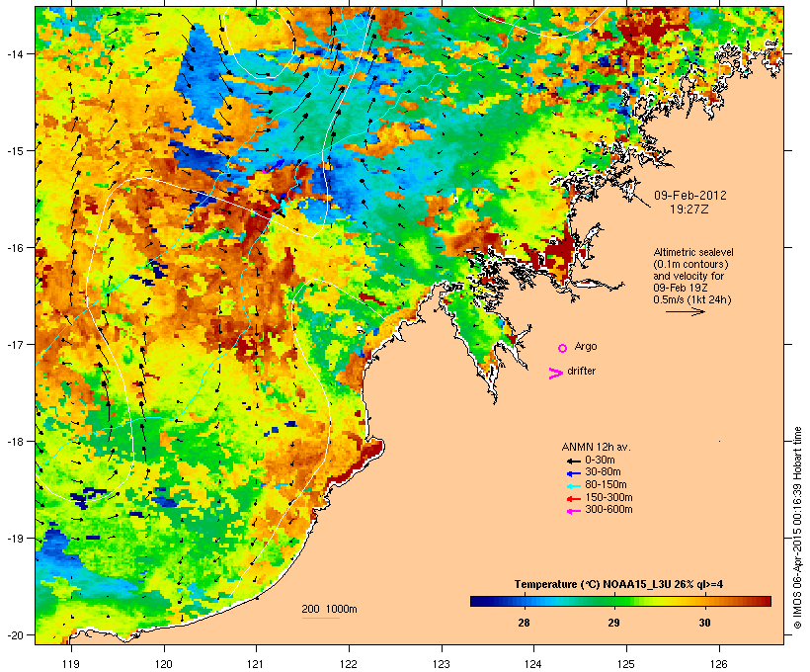The width and height of the screenshot is (810, 672).
Task: Click the 300-600m depth label
Action: tap(608, 510)
